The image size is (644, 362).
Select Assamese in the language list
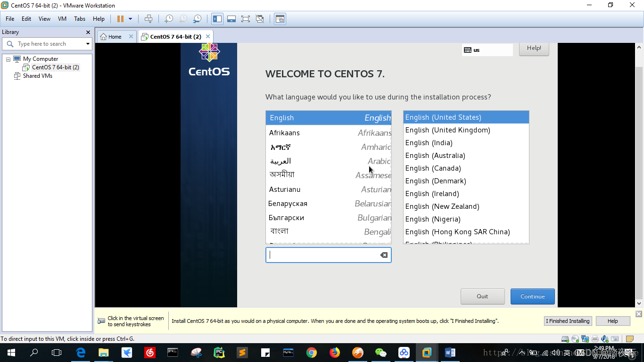click(x=329, y=175)
